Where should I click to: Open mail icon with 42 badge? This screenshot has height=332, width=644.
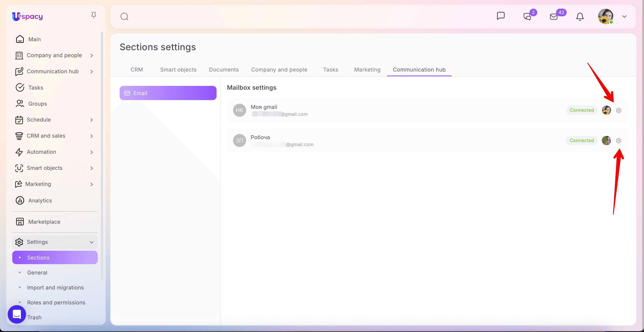pos(554,16)
